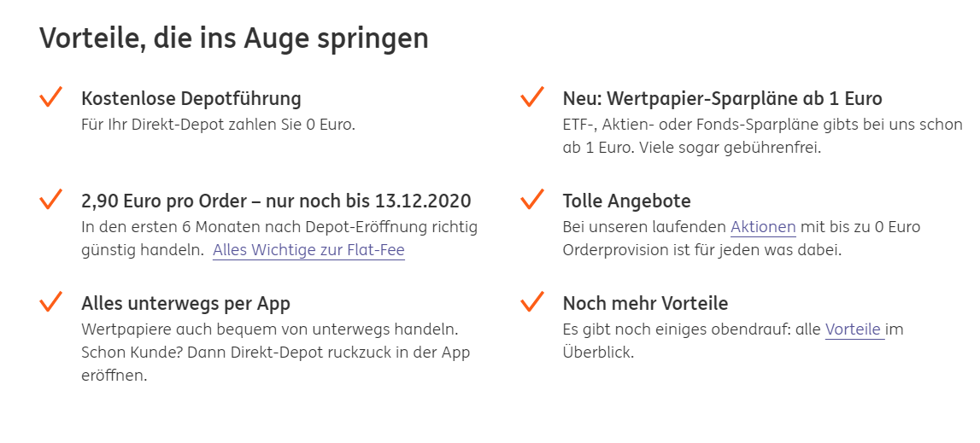
Task: Click the Tolle Angebote heading
Action: [626, 201]
